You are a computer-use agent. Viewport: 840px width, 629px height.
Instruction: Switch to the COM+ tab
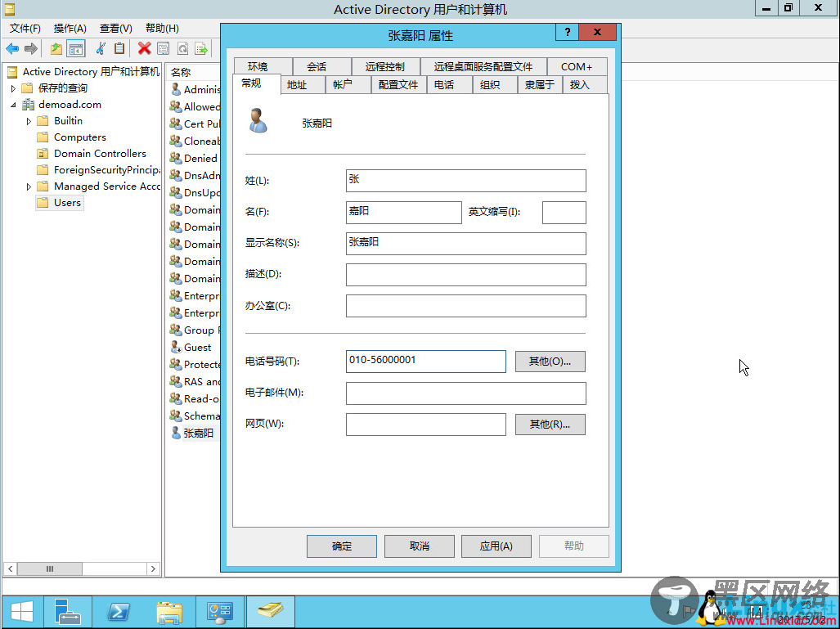(577, 66)
